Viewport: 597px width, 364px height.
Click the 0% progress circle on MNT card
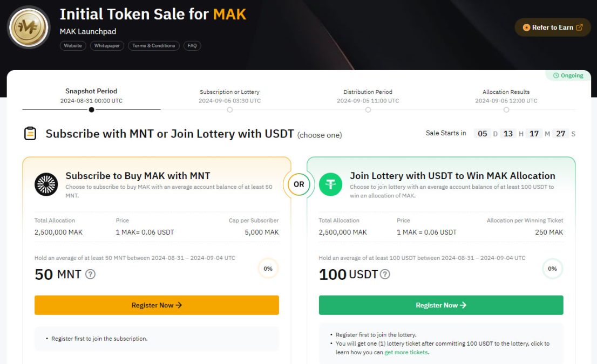(x=268, y=268)
